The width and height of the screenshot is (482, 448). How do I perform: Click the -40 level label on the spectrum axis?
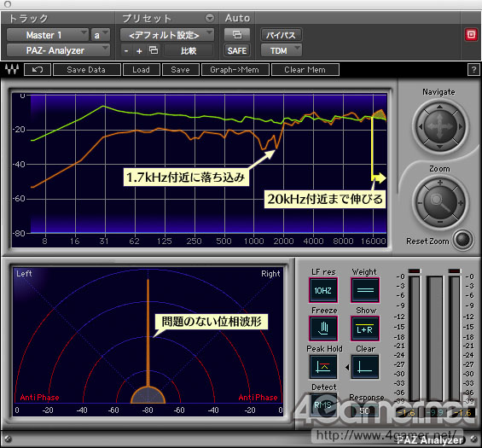(19, 164)
